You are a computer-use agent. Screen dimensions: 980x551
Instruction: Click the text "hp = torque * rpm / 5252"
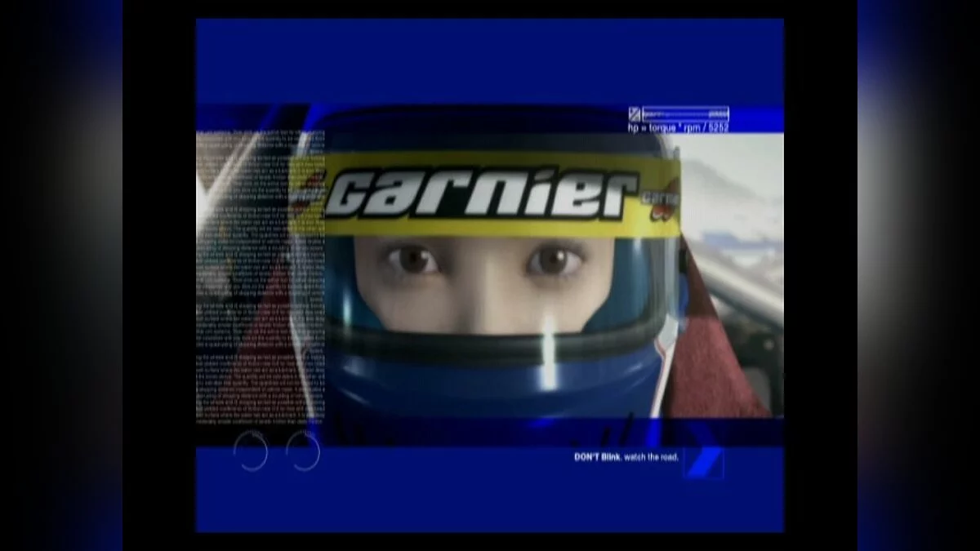pyautogui.click(x=678, y=127)
